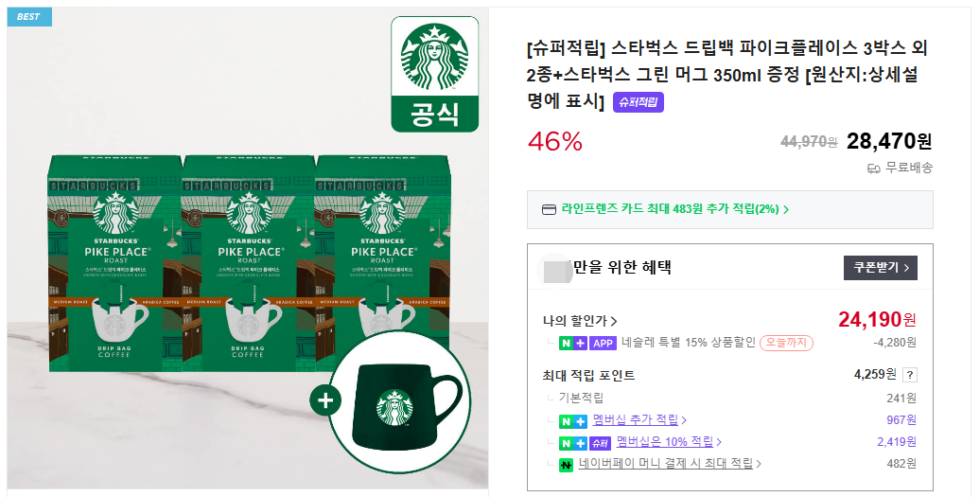Click the credit card icon in banner
Image resolution: width=980 pixels, height=497 pixels.
[x=549, y=209]
